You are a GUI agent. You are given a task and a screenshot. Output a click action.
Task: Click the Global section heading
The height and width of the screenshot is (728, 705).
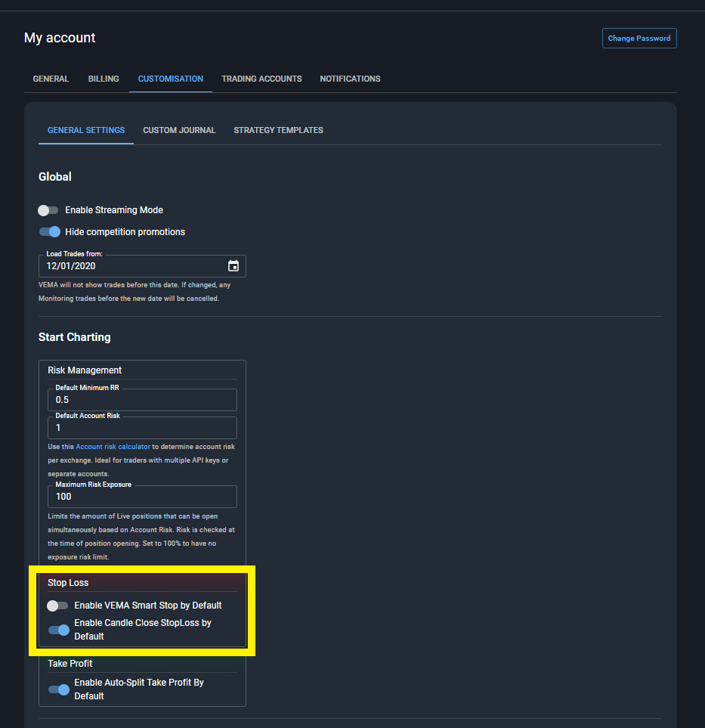[x=54, y=176]
